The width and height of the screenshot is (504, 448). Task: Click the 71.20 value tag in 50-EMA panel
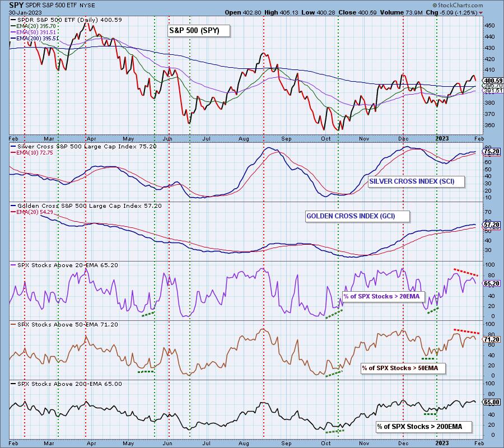pyautogui.click(x=492, y=339)
